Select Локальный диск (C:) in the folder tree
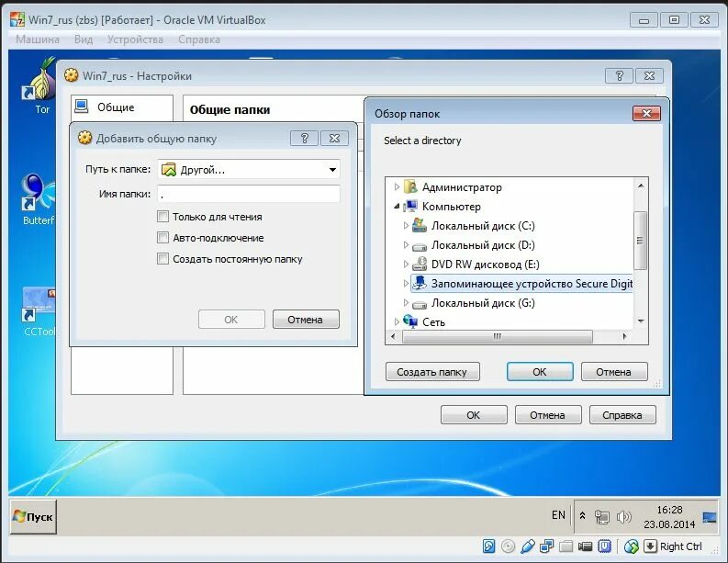The width and height of the screenshot is (728, 563). coord(483,226)
